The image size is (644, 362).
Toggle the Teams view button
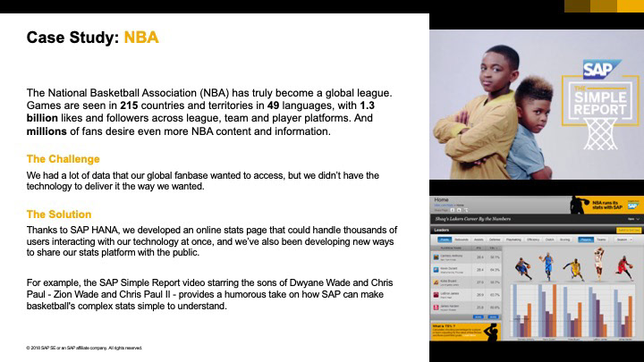click(x=601, y=240)
